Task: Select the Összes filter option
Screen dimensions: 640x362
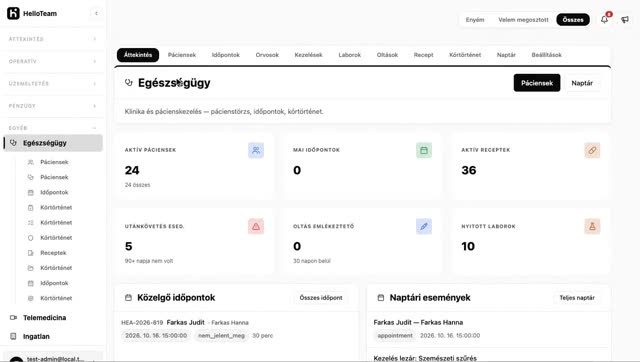Action: point(573,20)
